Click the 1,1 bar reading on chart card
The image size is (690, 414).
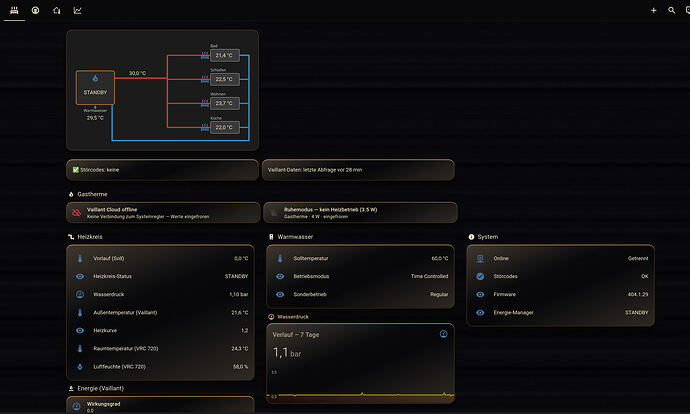click(x=286, y=353)
